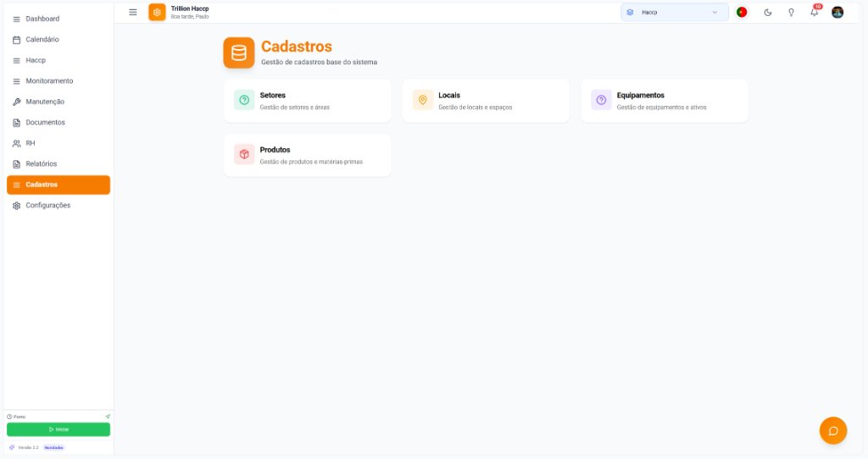Click 'Gestão de cadastros base do sistema' subtitle

pyautogui.click(x=320, y=62)
